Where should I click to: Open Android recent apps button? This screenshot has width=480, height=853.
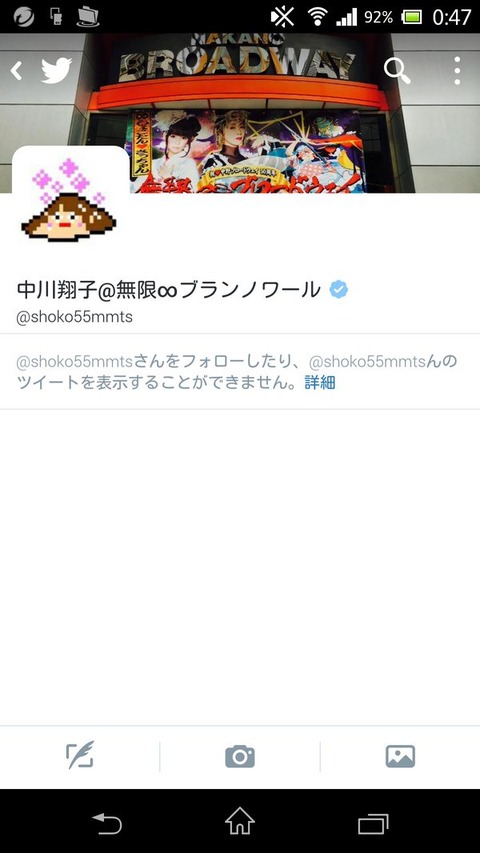pyautogui.click(x=373, y=824)
